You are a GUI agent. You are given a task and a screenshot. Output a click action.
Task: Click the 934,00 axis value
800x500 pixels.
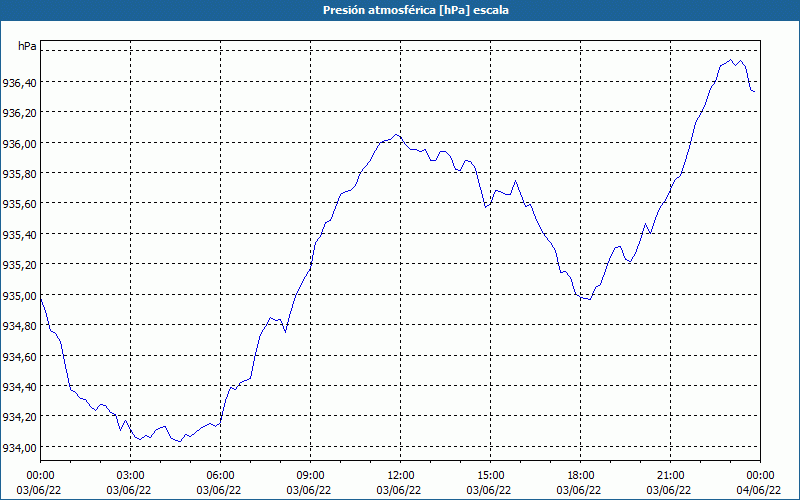19,448
